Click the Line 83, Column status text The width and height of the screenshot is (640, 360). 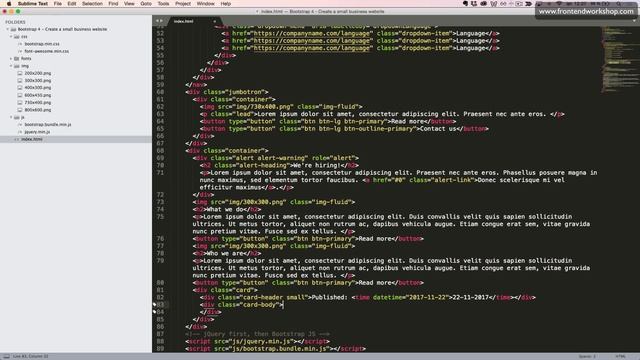[x=31, y=356]
